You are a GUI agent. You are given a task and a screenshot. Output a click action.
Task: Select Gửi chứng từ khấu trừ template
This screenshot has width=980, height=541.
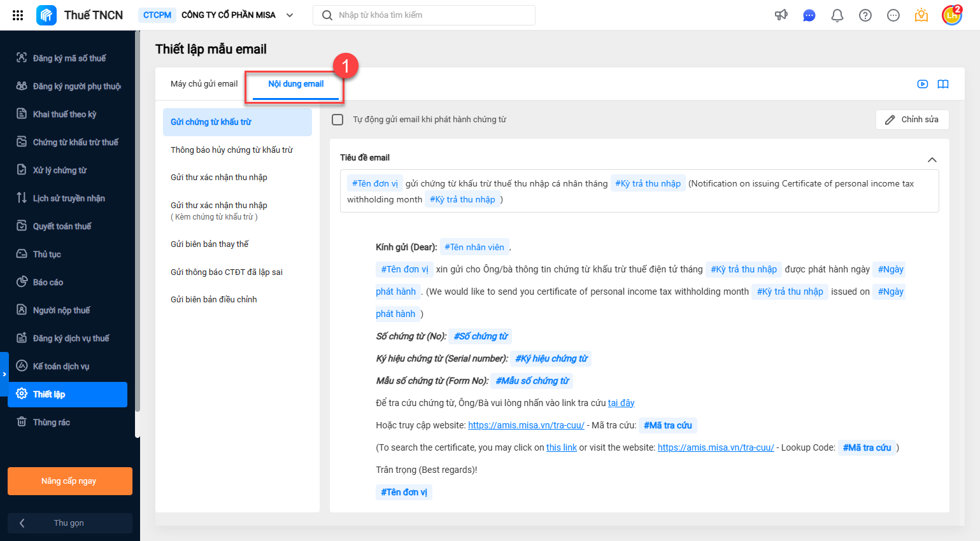click(238, 122)
